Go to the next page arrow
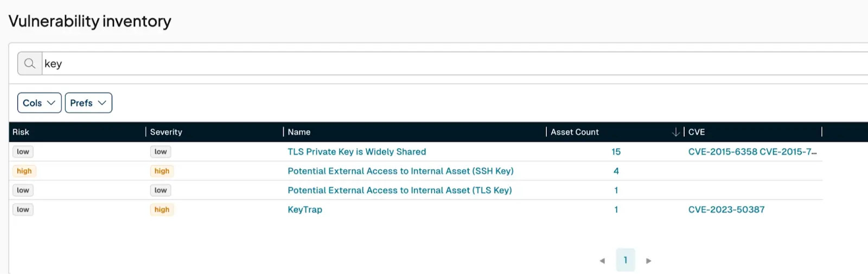This screenshot has width=868, height=274. tap(648, 261)
